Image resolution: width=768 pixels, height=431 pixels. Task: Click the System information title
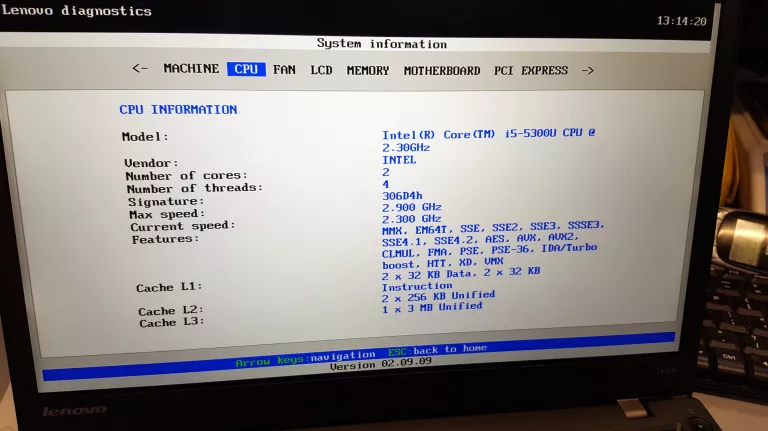tap(382, 44)
